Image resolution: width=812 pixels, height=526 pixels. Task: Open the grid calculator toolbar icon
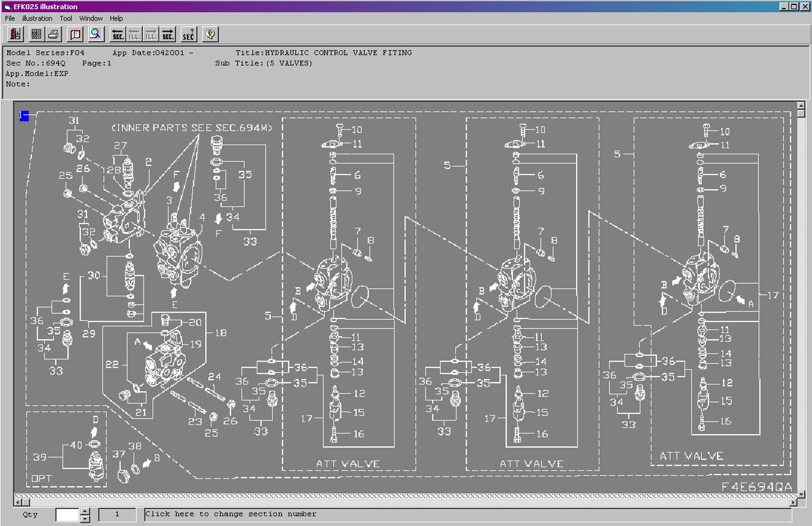click(36, 35)
